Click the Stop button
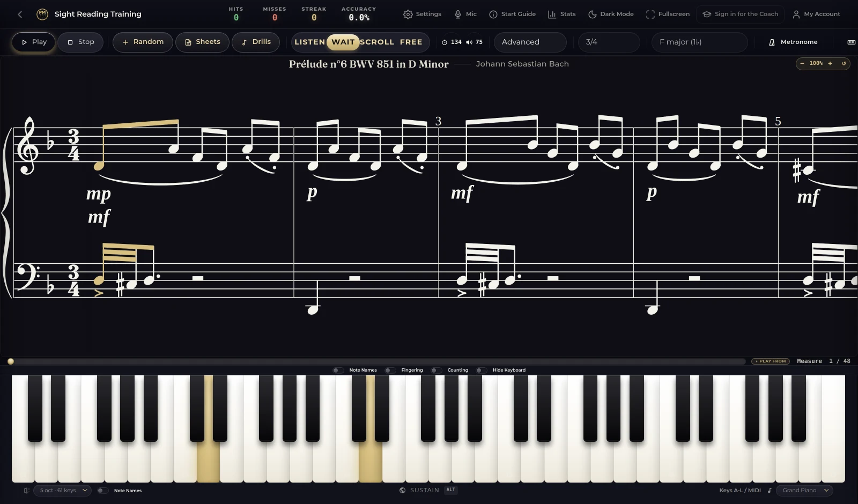Screen dimensions: 858x504 click(80, 42)
